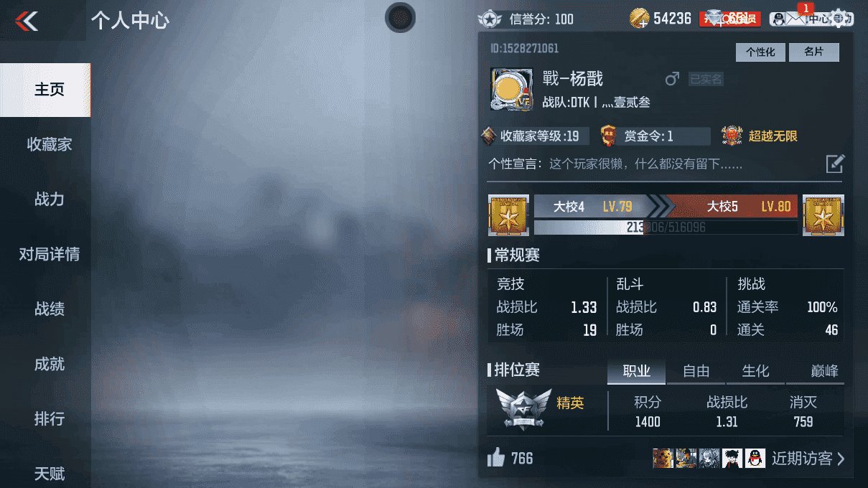Go to 对局详情 sidebar item
The width and height of the screenshot is (868, 488).
(x=50, y=254)
